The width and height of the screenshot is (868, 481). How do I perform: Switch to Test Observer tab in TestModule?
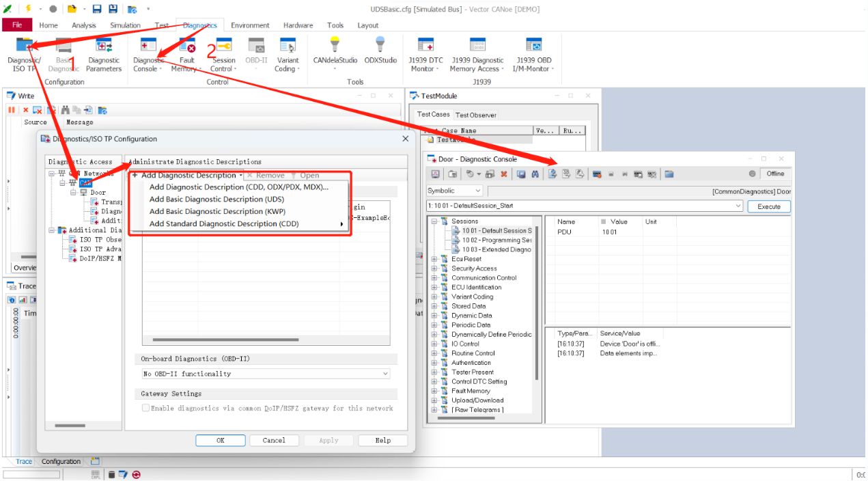[x=476, y=115]
